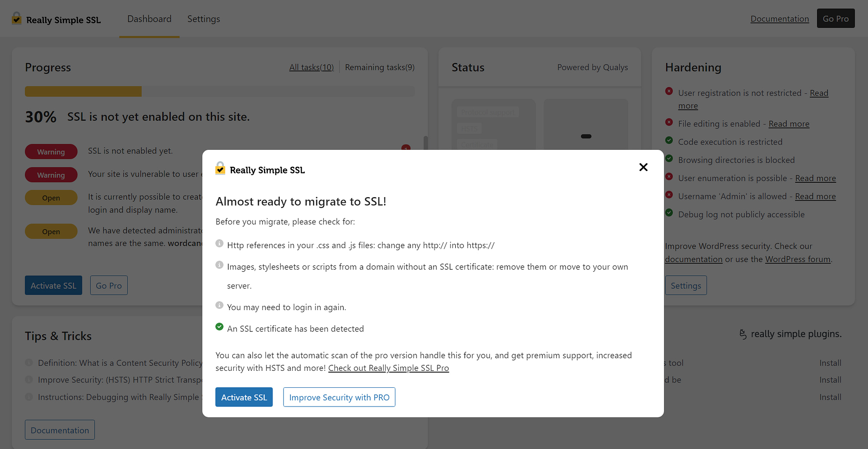
Task: Open "Read more" about user enumeration
Action: coord(815,178)
